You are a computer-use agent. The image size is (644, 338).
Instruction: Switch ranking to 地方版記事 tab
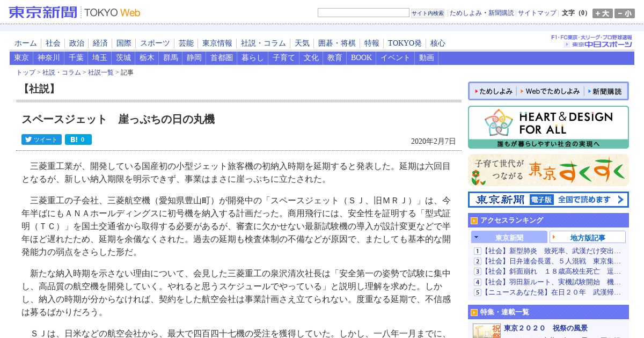[588, 237]
